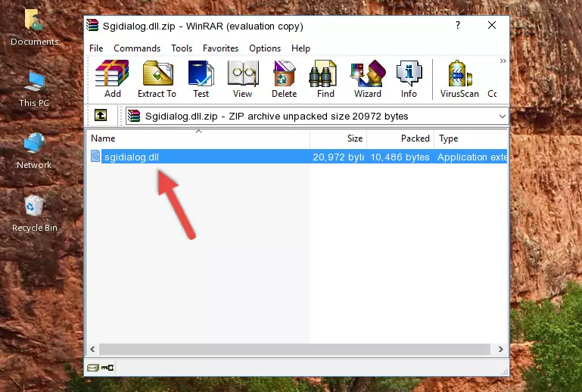Sort by the Packed column header
Image resolution: width=582 pixels, height=392 pixels.
tap(400, 138)
